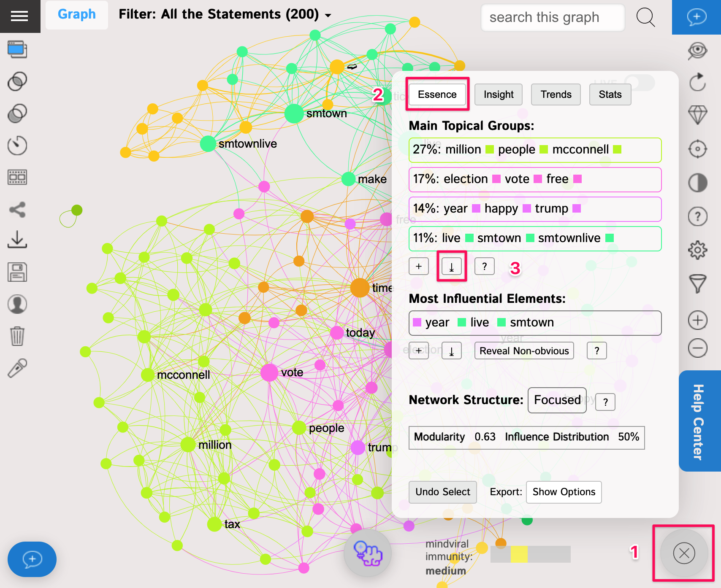Share the graph via the share icon
721x588 pixels.
(17, 209)
